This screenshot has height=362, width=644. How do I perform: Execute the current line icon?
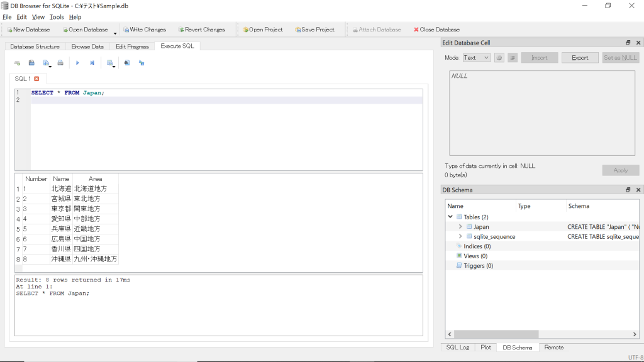[92, 63]
